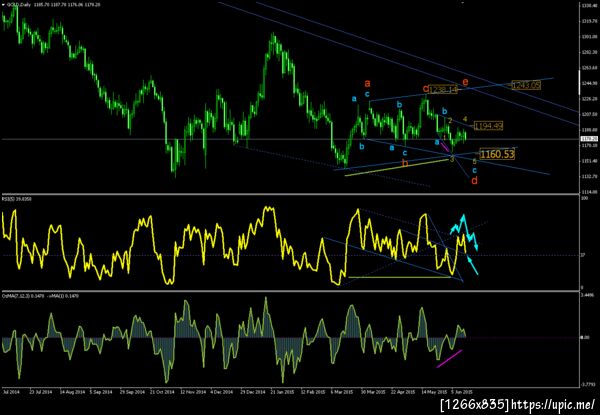Select the red wave label d
The width and height of the screenshot is (600, 415).
pyautogui.click(x=474, y=181)
